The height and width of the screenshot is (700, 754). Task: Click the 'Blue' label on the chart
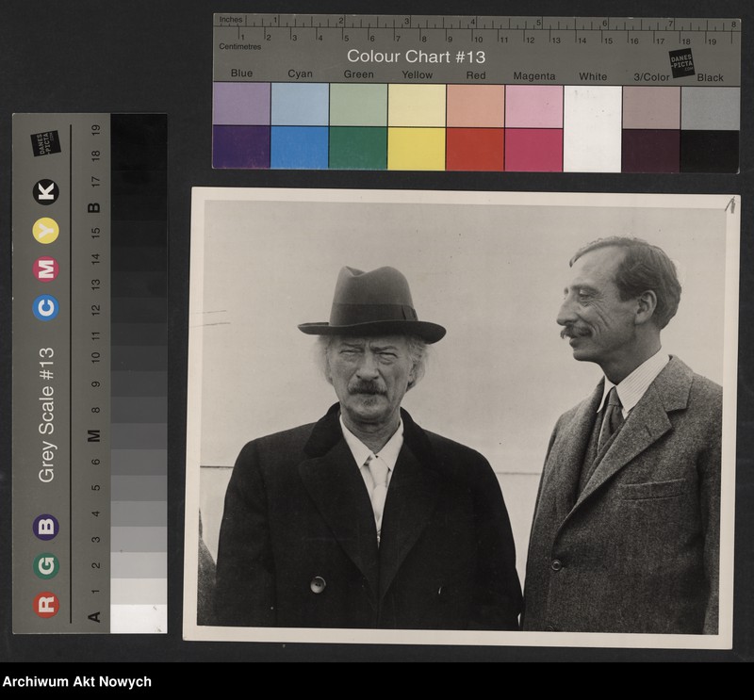[241, 73]
